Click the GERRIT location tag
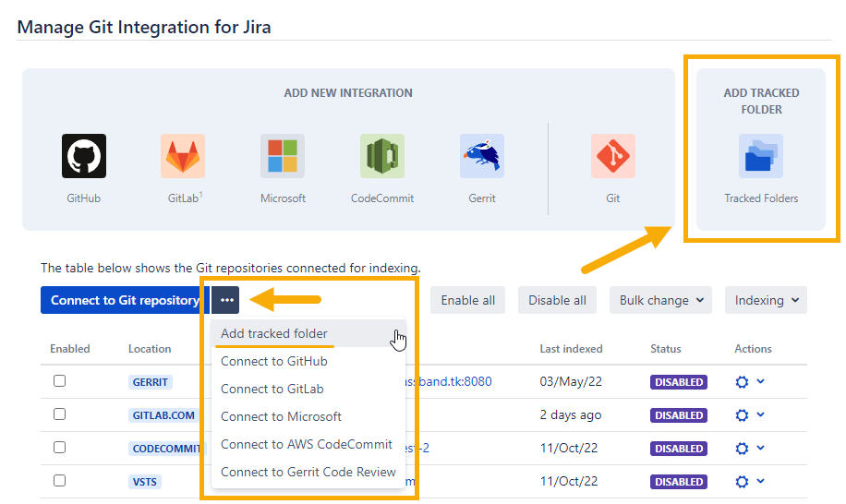 pos(150,382)
